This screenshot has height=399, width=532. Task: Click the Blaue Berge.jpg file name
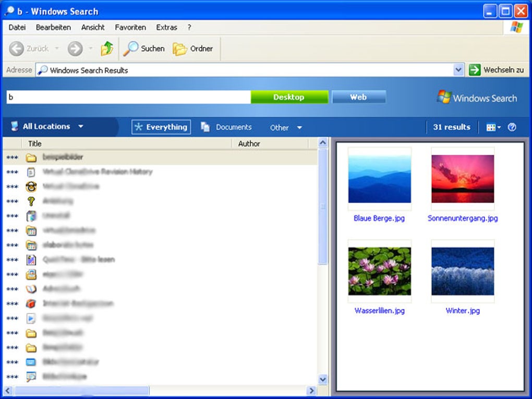(x=379, y=218)
